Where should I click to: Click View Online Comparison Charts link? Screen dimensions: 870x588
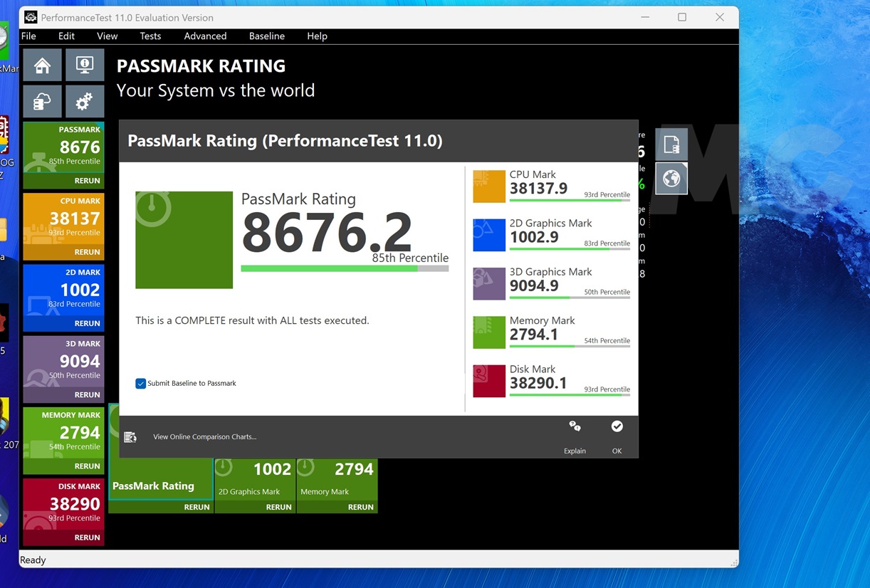coord(204,437)
